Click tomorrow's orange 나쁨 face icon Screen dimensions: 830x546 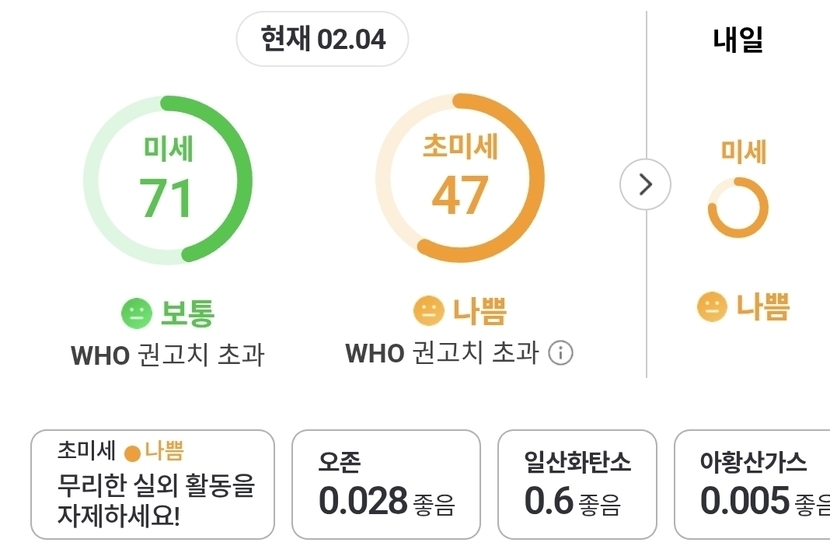coord(712,306)
